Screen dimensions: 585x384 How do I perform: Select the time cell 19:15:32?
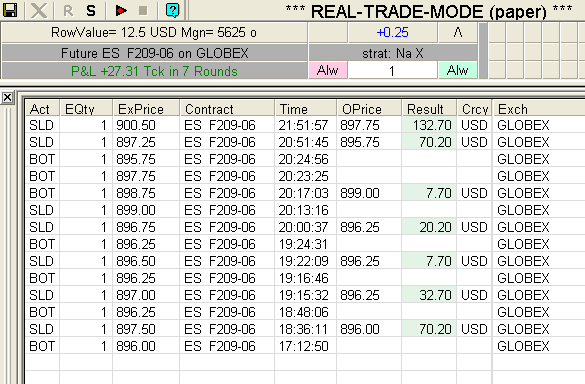click(x=306, y=295)
